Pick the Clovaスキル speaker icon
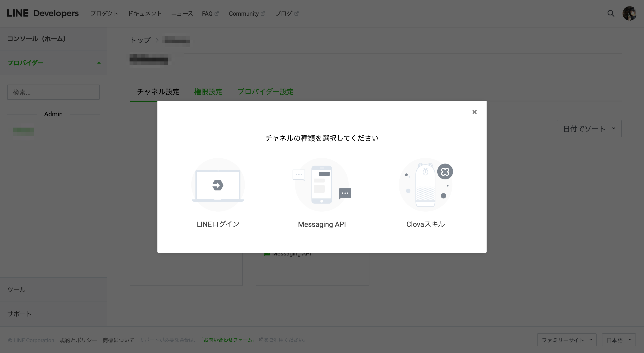Viewport: 644px width, 353px height. (426, 185)
